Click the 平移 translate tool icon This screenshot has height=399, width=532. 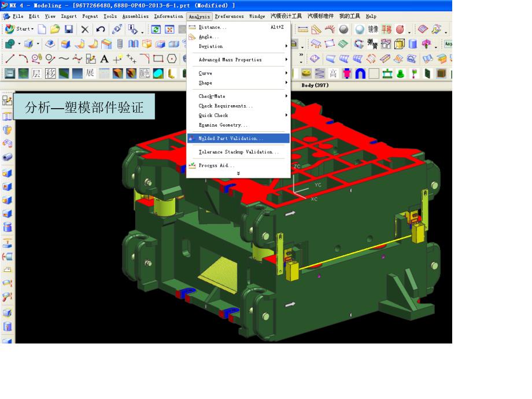pos(386,29)
